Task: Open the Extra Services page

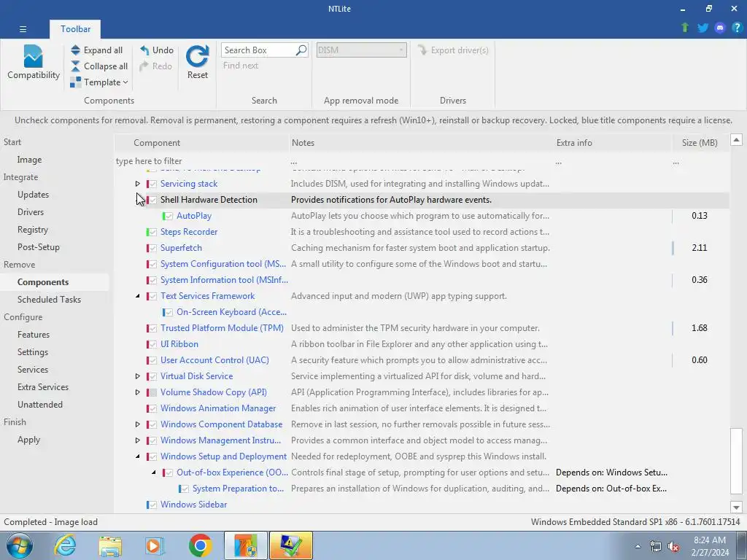Action: tap(43, 387)
